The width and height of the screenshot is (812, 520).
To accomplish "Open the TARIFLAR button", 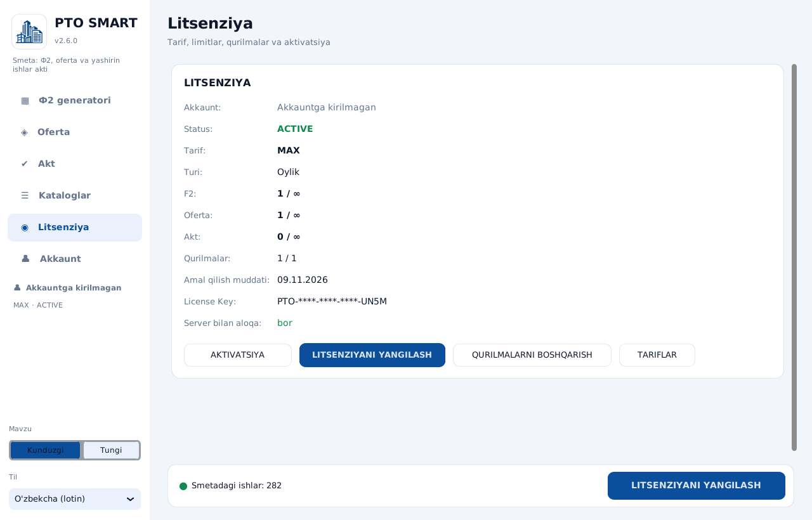I will click(x=657, y=355).
